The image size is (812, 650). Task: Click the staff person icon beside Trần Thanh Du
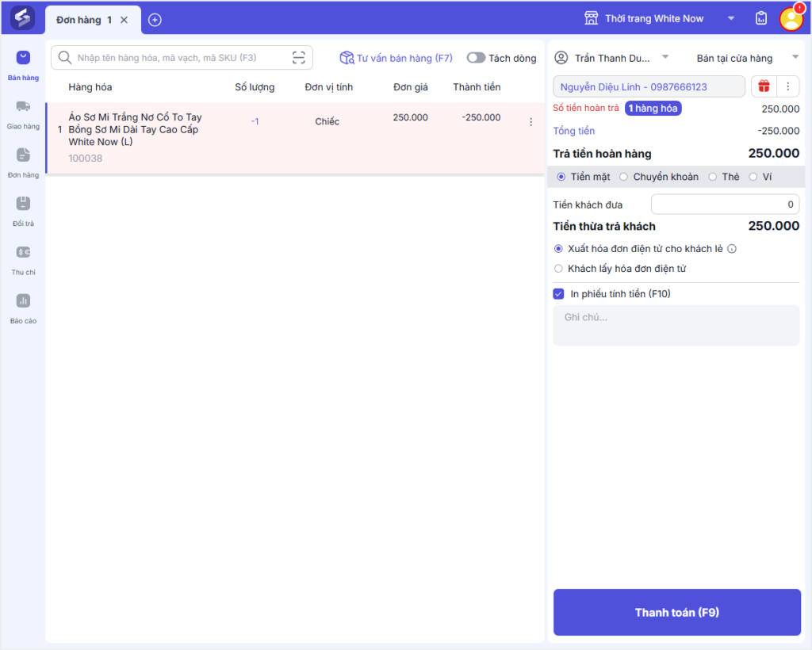(x=561, y=57)
